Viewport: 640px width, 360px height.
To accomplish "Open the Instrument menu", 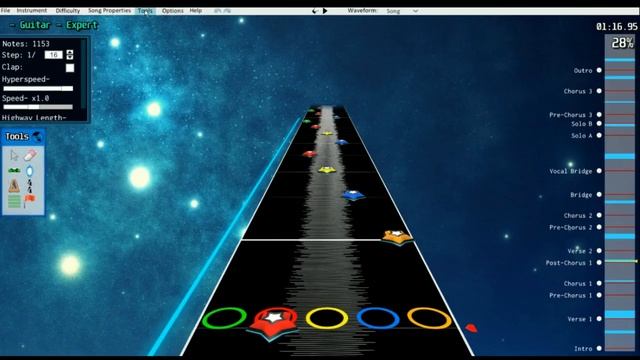I will (31, 11).
